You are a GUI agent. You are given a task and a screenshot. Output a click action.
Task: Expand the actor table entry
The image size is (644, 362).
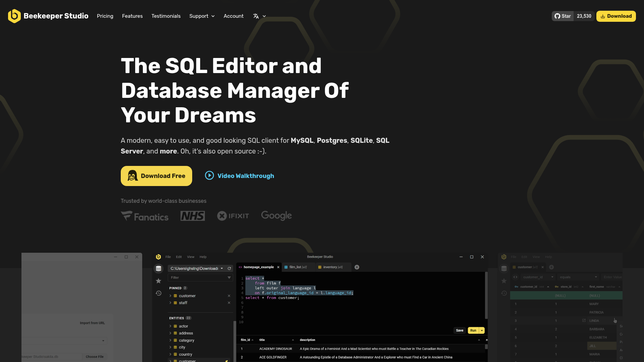(170, 326)
